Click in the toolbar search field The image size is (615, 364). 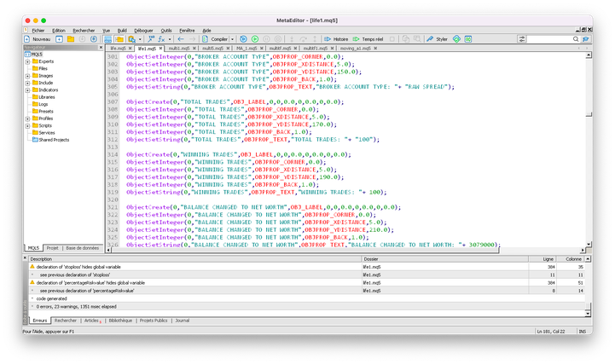pyautogui.click(x=549, y=39)
